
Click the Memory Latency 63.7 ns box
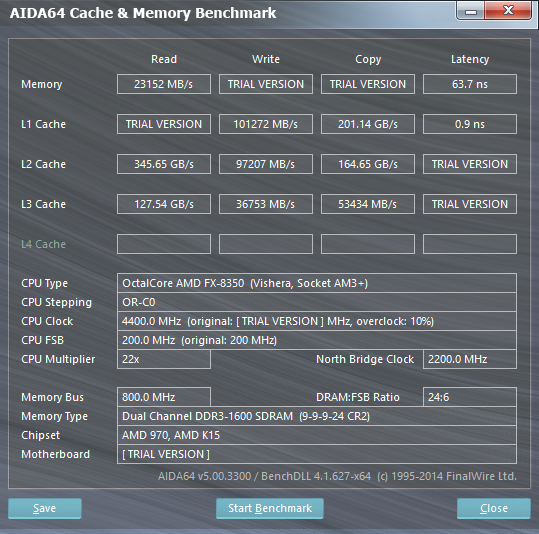[470, 84]
